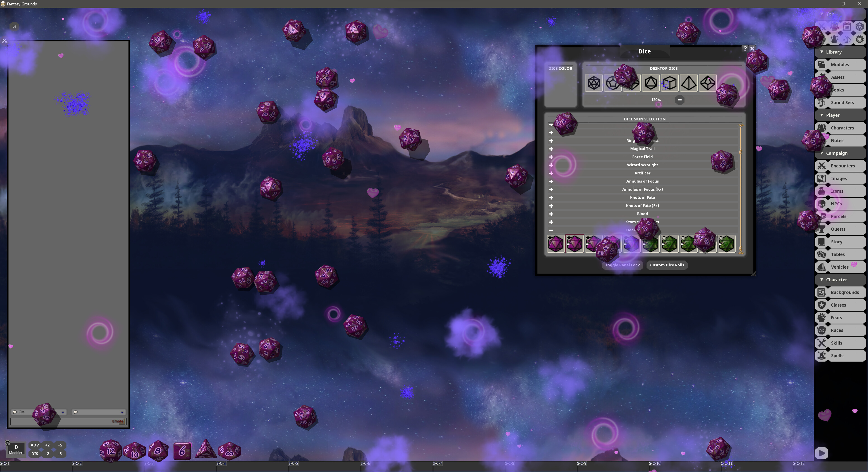Open the Story panel in the sidebar

coord(837,242)
